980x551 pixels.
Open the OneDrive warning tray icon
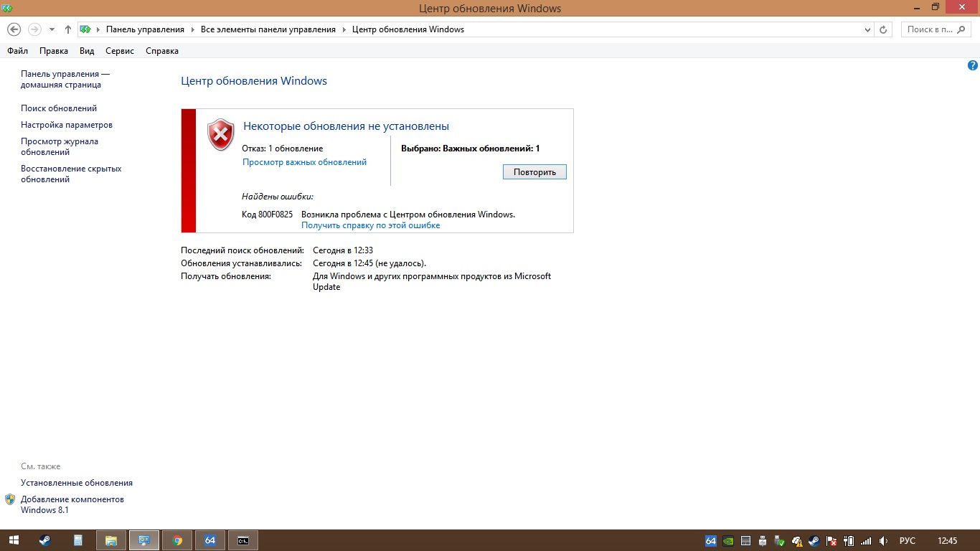(797, 541)
